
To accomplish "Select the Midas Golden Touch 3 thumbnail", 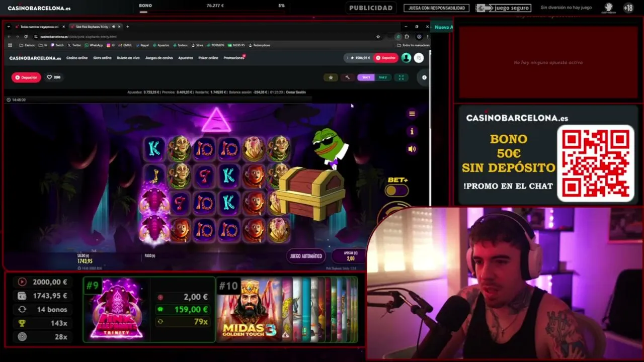I will [249, 309].
